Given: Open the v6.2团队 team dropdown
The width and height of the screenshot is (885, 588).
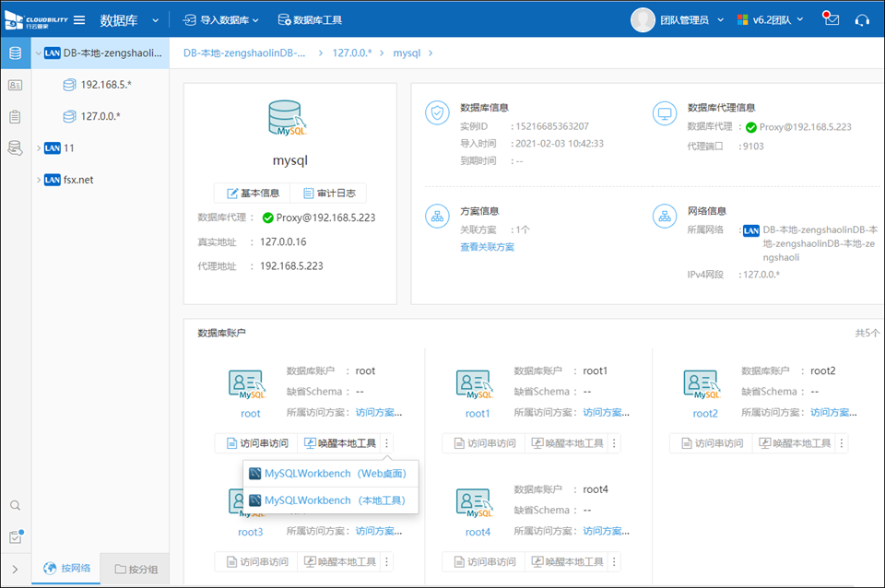Looking at the screenshot, I should pyautogui.click(x=771, y=19).
